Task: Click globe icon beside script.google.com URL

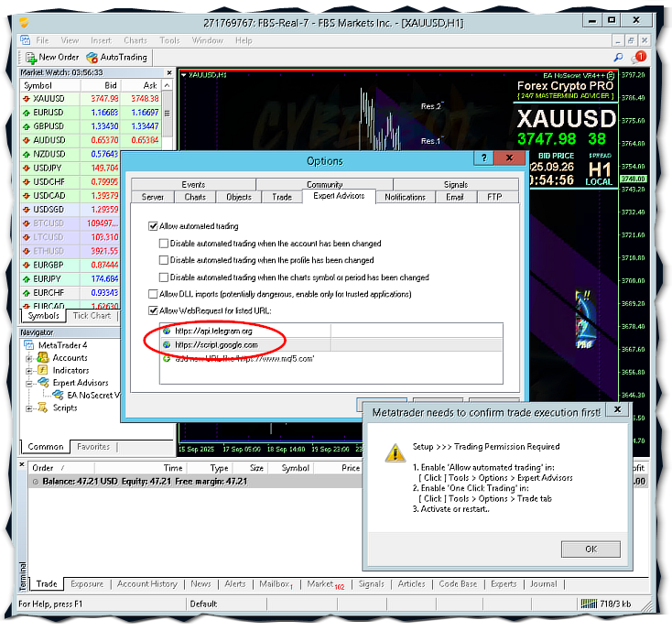Action: (167, 344)
